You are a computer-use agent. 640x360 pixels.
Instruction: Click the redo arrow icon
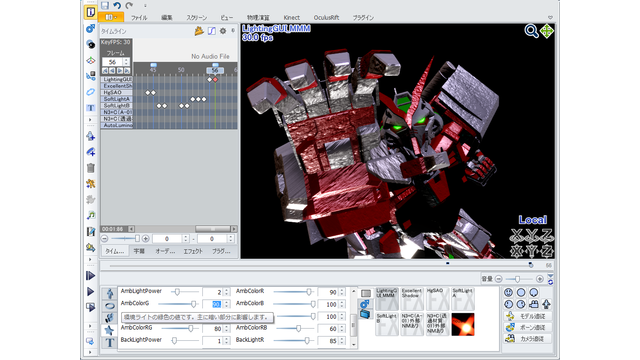129,5
